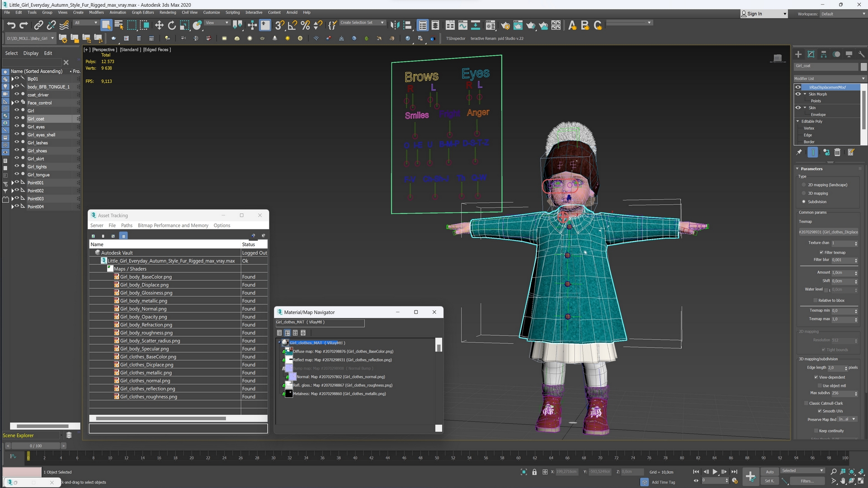Toggle the Skin Morph modifier eye icon

[798, 94]
